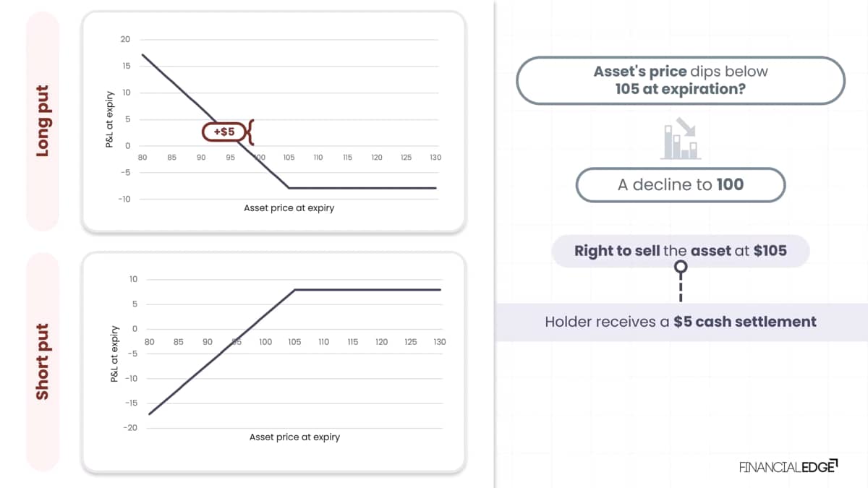Click the short put chart thumbnail

tap(273, 362)
